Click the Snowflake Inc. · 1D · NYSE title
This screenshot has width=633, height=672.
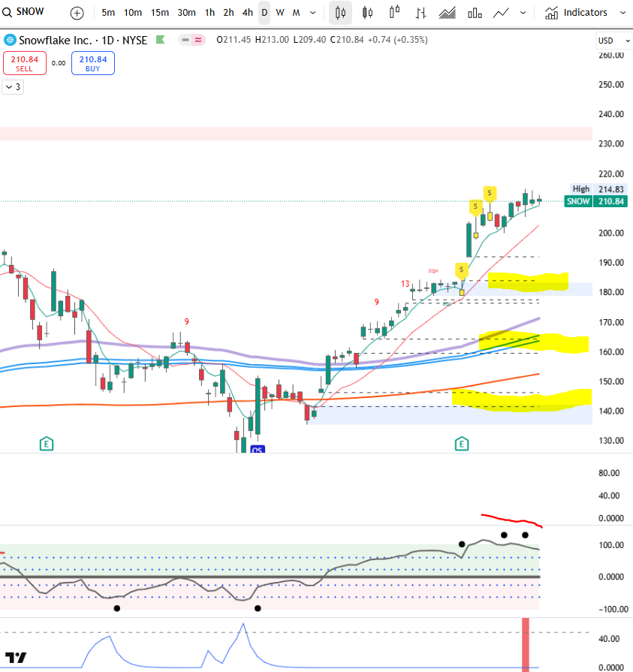pos(83,41)
